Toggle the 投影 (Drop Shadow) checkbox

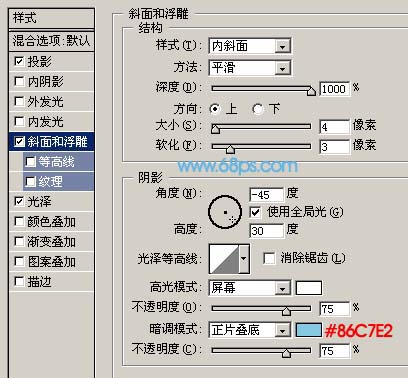(19, 61)
